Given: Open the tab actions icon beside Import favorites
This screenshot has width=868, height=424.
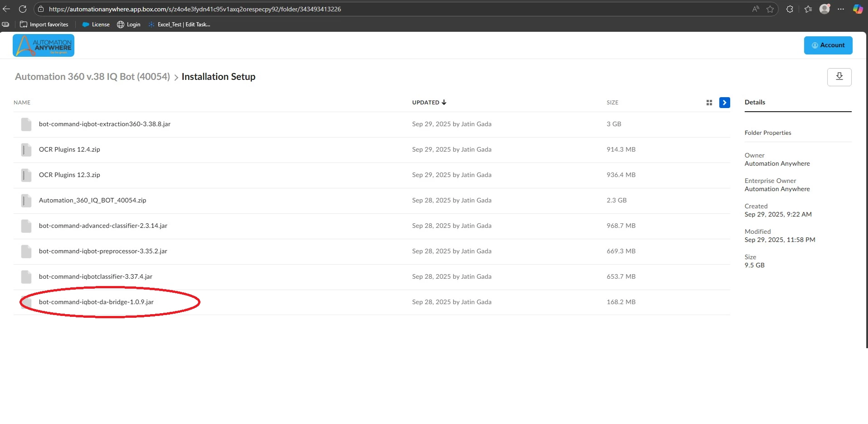Looking at the screenshot, I should 5,25.
